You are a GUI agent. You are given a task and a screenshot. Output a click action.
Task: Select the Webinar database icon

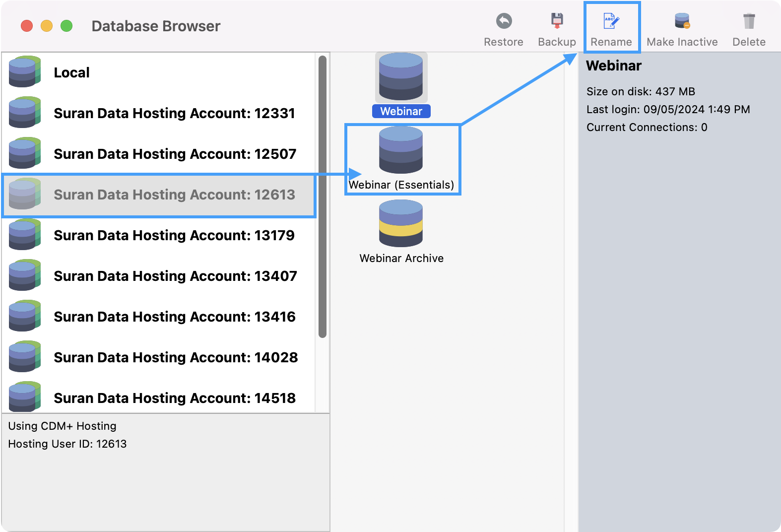pos(401,78)
